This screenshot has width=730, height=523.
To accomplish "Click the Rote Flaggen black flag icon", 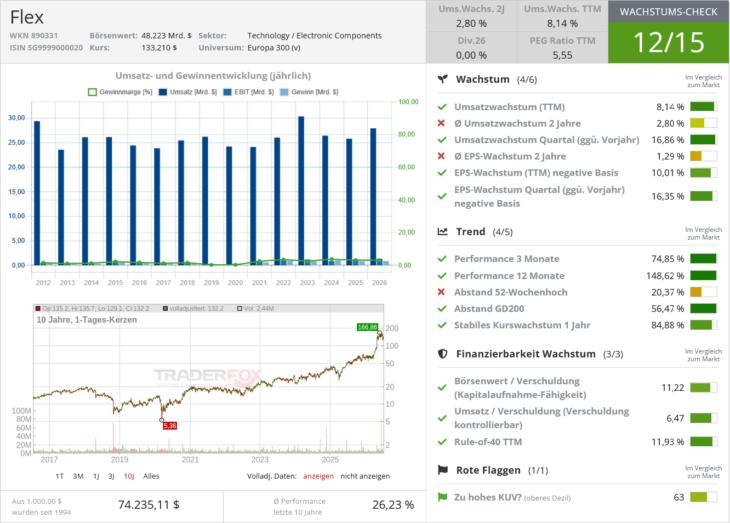I will pyautogui.click(x=443, y=469).
